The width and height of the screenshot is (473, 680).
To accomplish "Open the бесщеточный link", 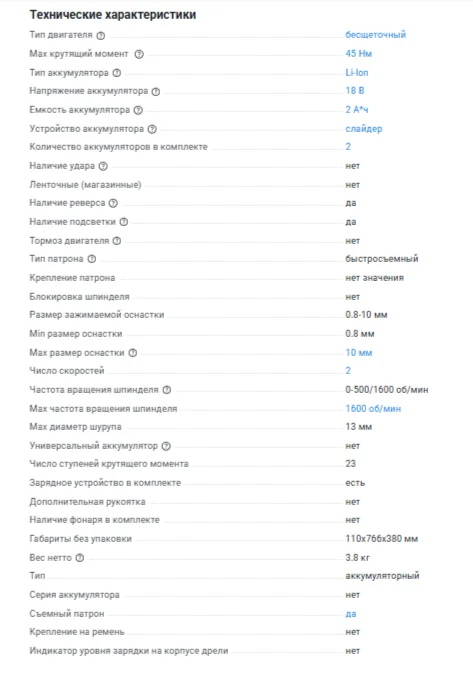I will pyautogui.click(x=375, y=35).
